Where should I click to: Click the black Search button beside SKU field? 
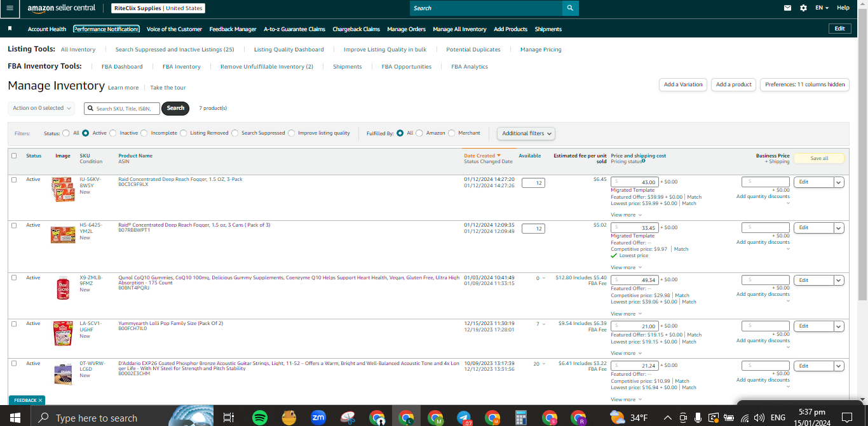[176, 108]
